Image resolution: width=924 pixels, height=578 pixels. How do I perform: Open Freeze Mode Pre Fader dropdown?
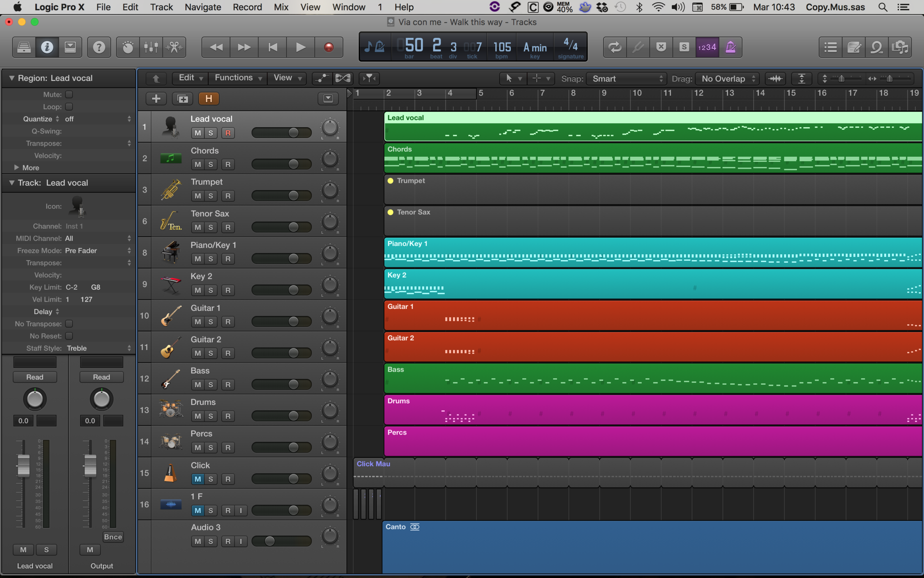point(98,250)
